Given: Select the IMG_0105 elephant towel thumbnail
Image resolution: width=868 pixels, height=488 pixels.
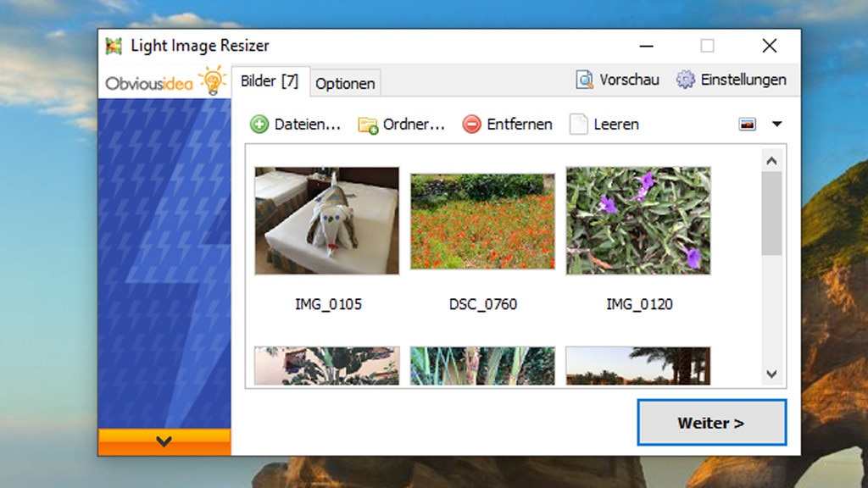Looking at the screenshot, I should (327, 220).
